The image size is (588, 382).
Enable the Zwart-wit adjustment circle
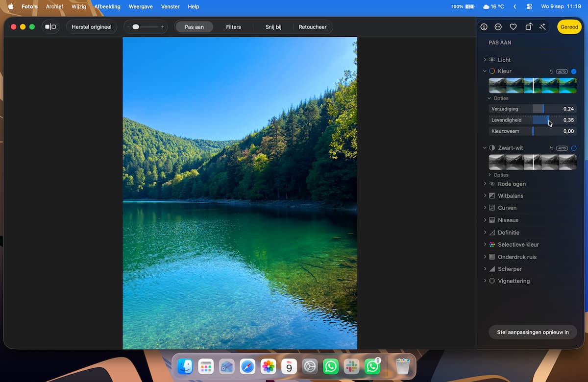pos(574,148)
